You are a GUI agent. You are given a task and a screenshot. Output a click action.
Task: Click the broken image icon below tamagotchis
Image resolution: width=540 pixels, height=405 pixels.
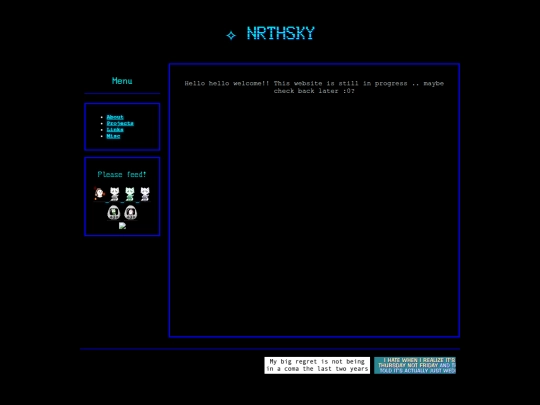(x=122, y=226)
